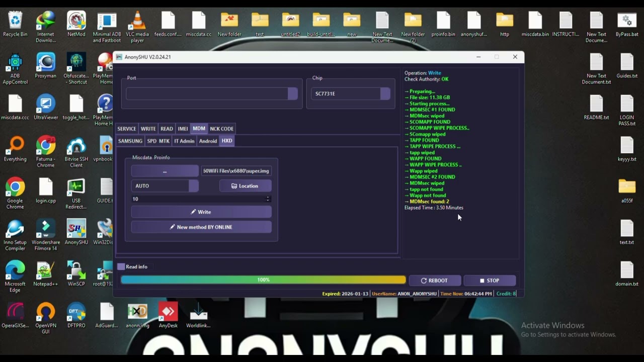Open the Recycle Bin desktop icon
Image resolution: width=644 pixels, height=362 pixels.
[x=15, y=24]
